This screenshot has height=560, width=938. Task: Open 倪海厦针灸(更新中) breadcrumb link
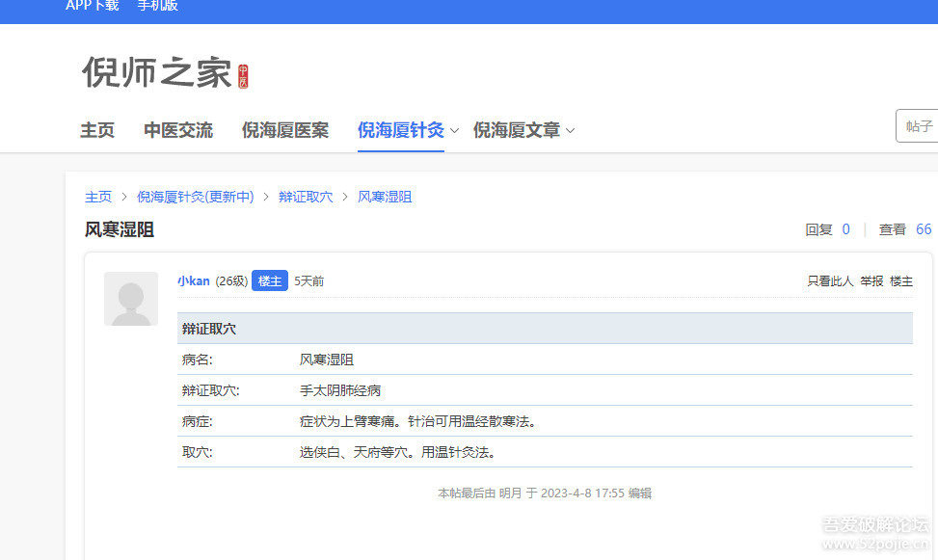tap(195, 197)
